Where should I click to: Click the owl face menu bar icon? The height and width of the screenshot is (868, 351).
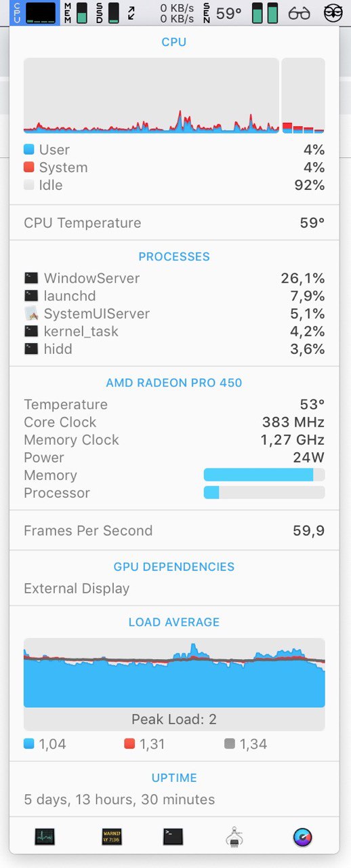(x=333, y=13)
